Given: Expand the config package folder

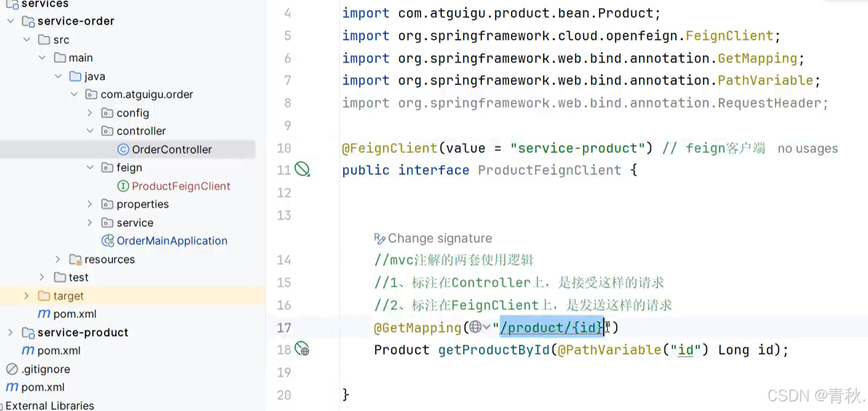Looking at the screenshot, I should (89, 113).
